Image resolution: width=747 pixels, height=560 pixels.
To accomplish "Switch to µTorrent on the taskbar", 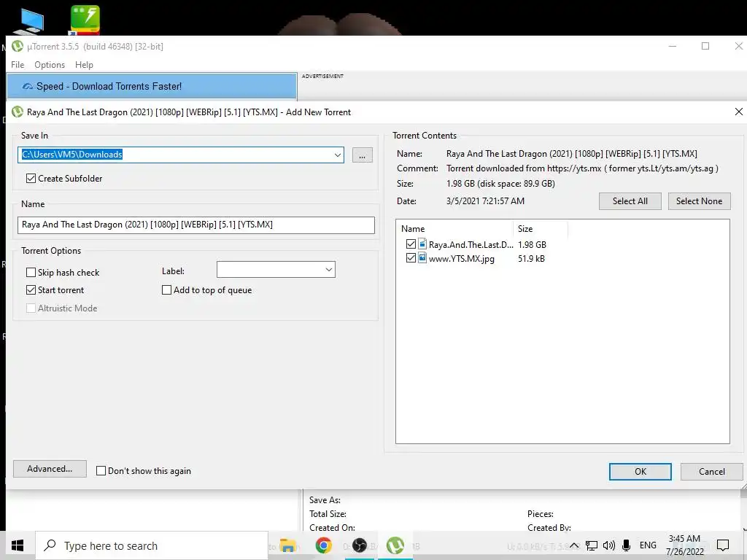I will tap(395, 545).
